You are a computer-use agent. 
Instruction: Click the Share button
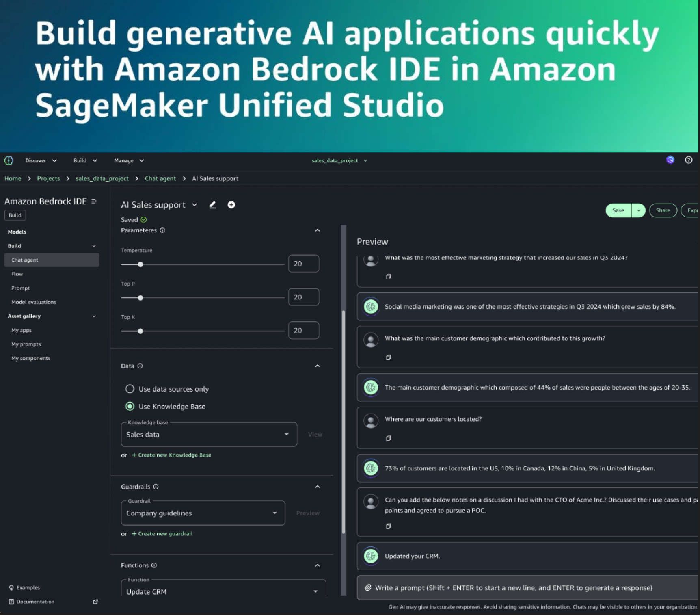663,210
